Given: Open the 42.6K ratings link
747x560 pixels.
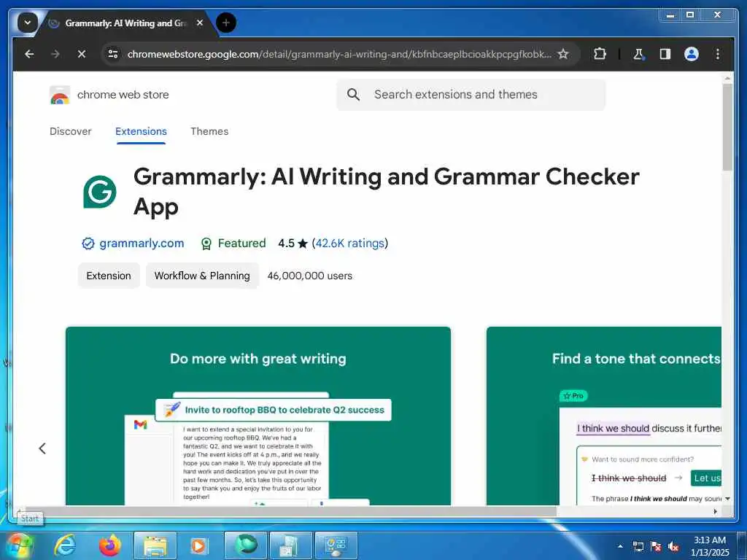Looking at the screenshot, I should pos(349,244).
